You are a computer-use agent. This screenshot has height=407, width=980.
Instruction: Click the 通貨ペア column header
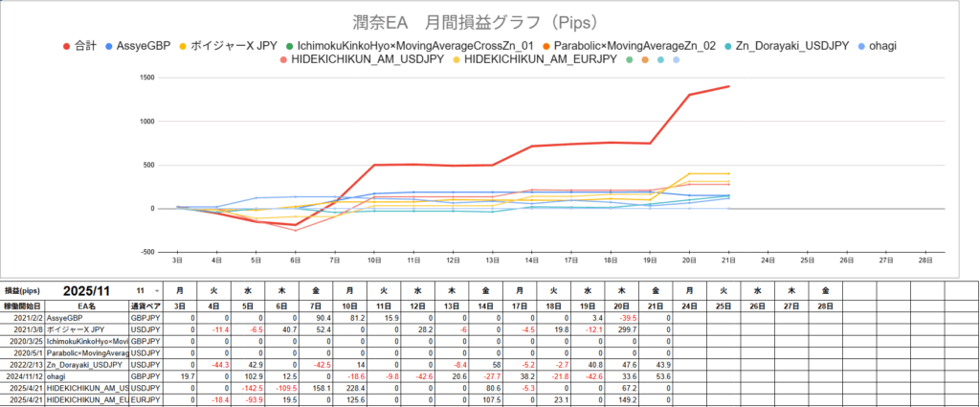point(146,305)
